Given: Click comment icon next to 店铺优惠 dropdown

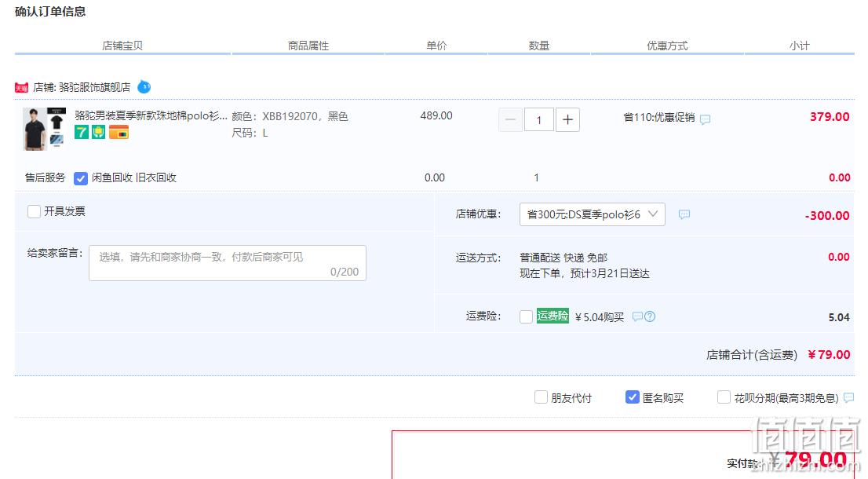Looking at the screenshot, I should (684, 214).
